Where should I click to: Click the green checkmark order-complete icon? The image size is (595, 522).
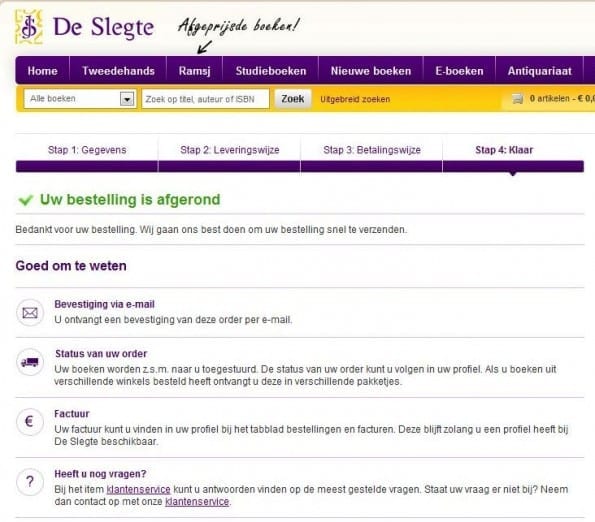pos(26,200)
